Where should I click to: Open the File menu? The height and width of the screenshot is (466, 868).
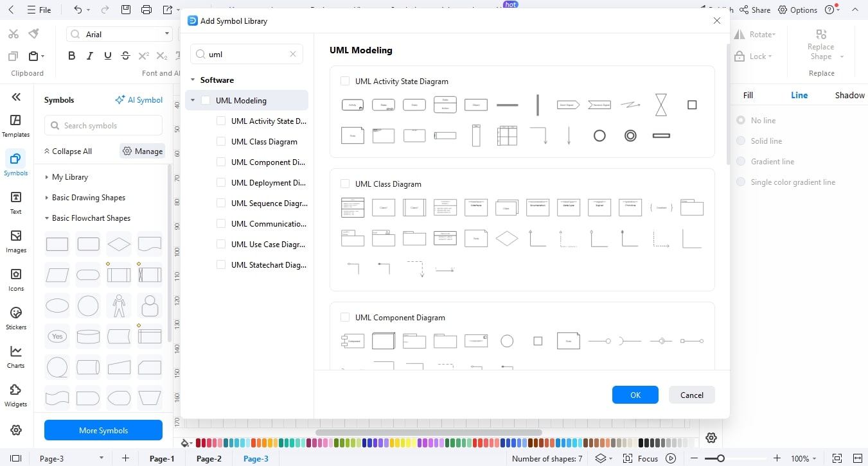coord(40,10)
